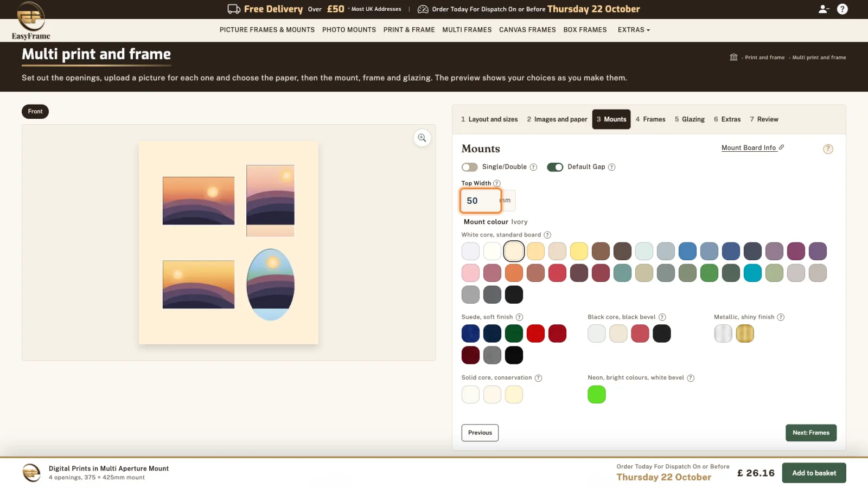Open PICTURE FRAMES & MOUNTS menu
868x488 pixels.
tap(267, 30)
